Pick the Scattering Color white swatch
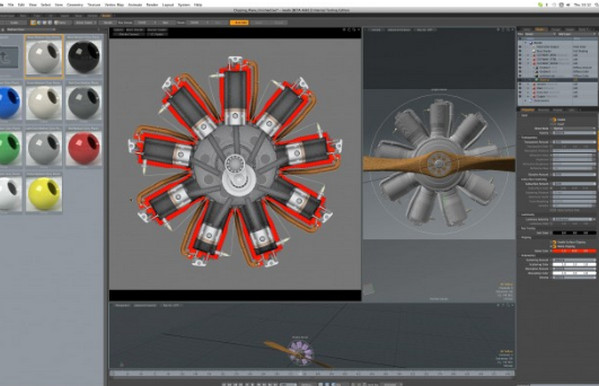This screenshot has height=386, width=599. coord(574,264)
